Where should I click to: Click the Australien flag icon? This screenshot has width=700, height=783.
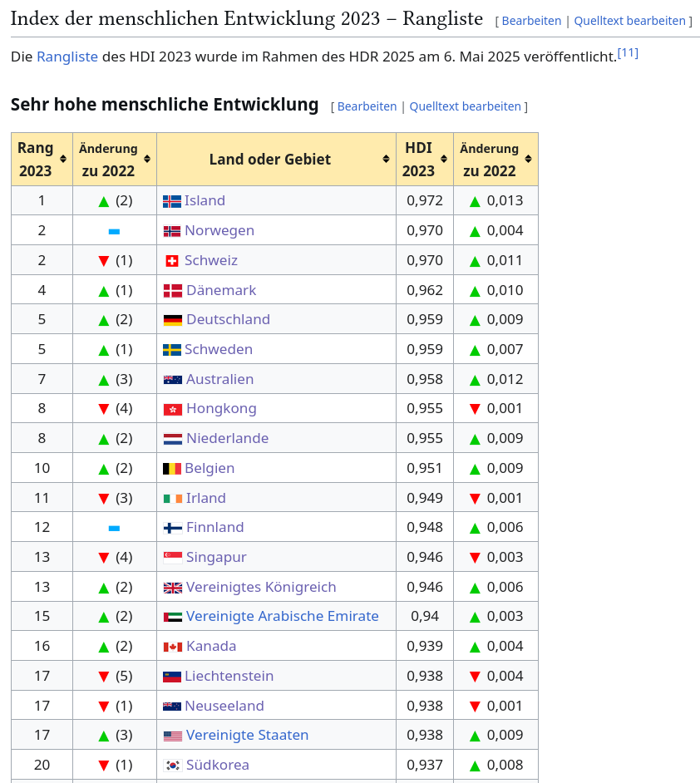[173, 380]
